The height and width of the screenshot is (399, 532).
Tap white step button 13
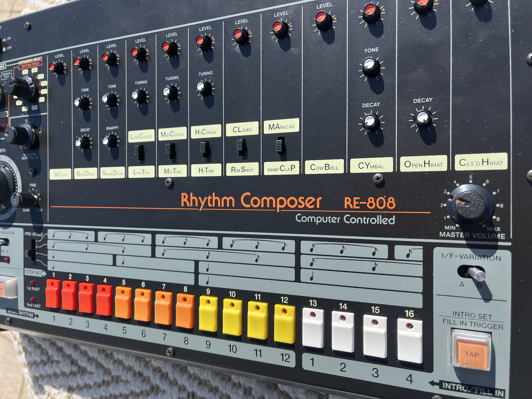[313, 328]
